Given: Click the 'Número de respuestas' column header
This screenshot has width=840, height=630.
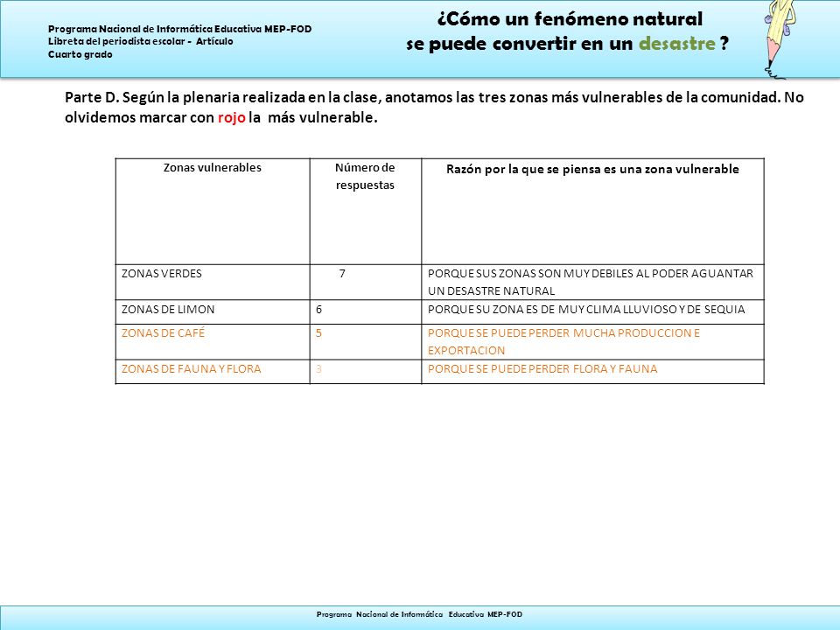Looking at the screenshot, I should point(366,211).
